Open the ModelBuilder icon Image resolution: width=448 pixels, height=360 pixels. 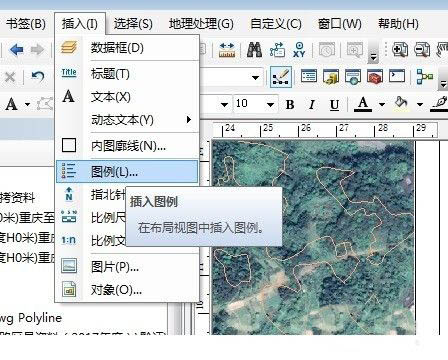[424, 76]
